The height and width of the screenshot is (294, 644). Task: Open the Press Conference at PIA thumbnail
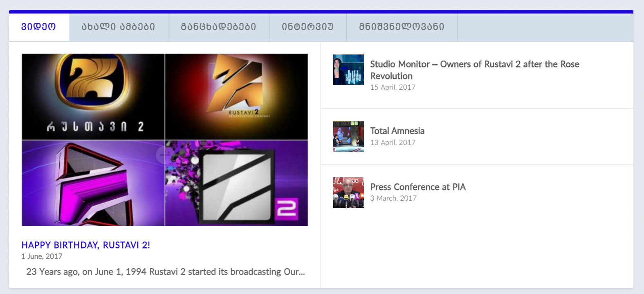(x=348, y=192)
